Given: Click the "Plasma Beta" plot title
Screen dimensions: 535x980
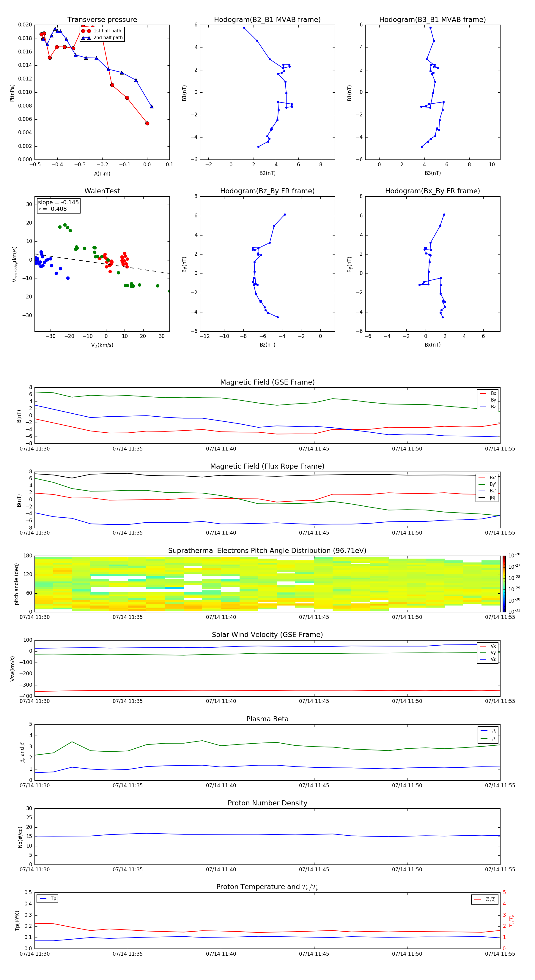Looking at the screenshot, I should [x=267, y=719].
